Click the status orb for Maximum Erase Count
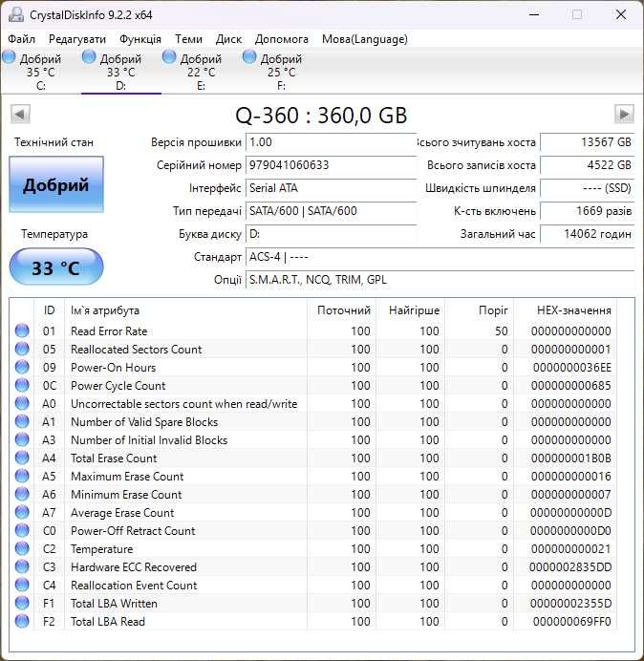Image resolution: width=644 pixels, height=661 pixels. [x=22, y=476]
